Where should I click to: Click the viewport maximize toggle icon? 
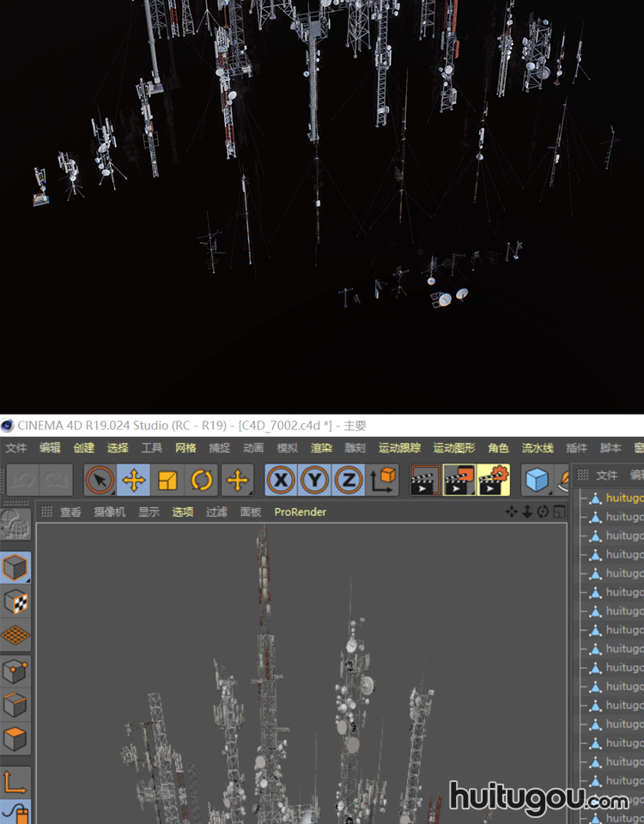tap(559, 512)
